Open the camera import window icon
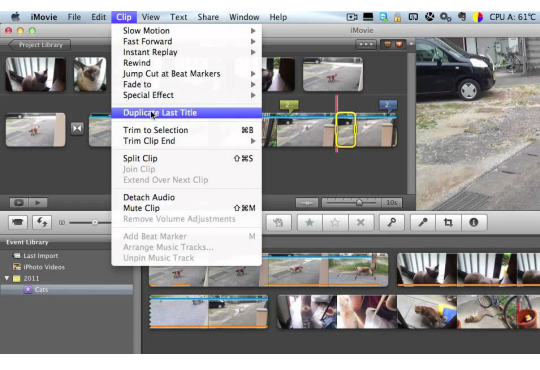 (18, 223)
